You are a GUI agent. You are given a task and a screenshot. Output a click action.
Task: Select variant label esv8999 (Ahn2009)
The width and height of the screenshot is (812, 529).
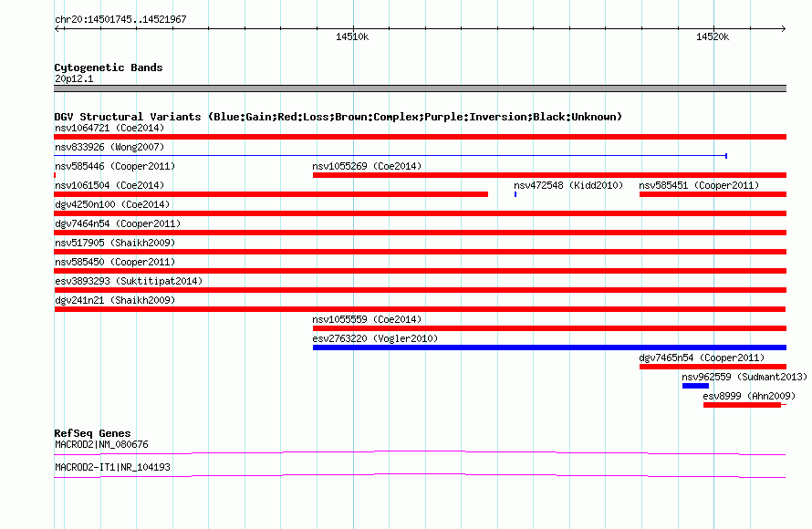749,396
